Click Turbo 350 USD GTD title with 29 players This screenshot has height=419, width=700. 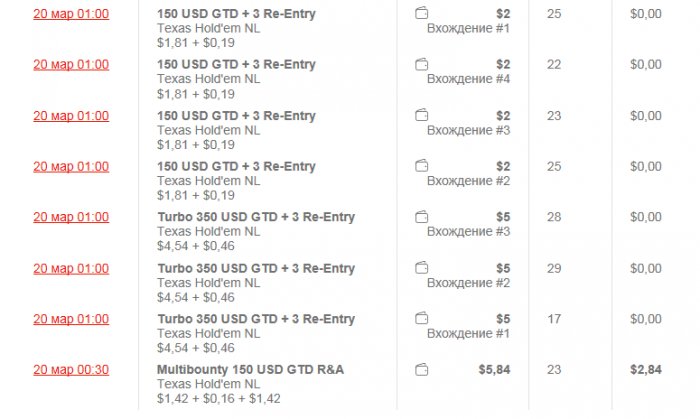pos(256,268)
